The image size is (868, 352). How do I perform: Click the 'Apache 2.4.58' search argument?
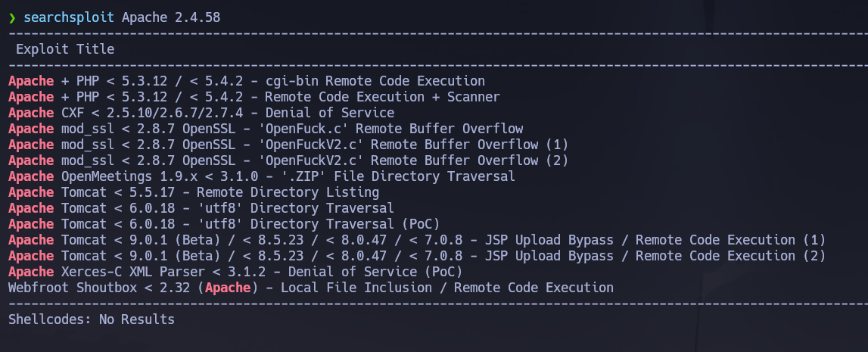pyautogui.click(x=171, y=17)
